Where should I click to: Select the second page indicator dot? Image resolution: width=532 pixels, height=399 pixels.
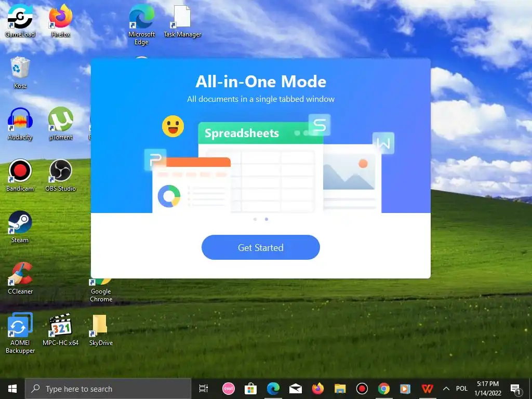click(267, 219)
